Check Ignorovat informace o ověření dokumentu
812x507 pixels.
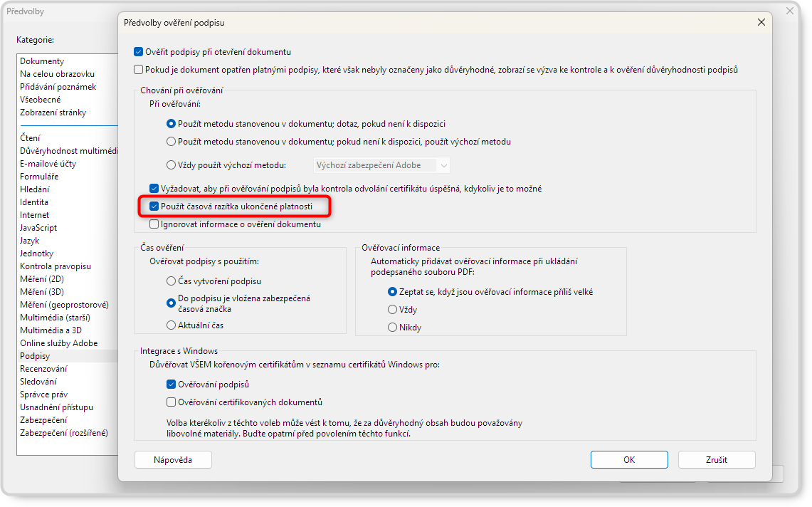(x=154, y=224)
